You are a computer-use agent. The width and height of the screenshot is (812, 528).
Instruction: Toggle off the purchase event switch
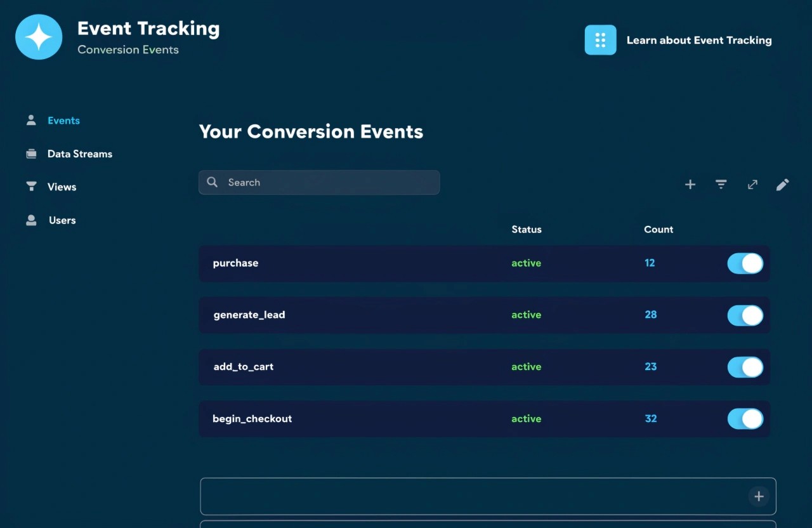coord(745,263)
